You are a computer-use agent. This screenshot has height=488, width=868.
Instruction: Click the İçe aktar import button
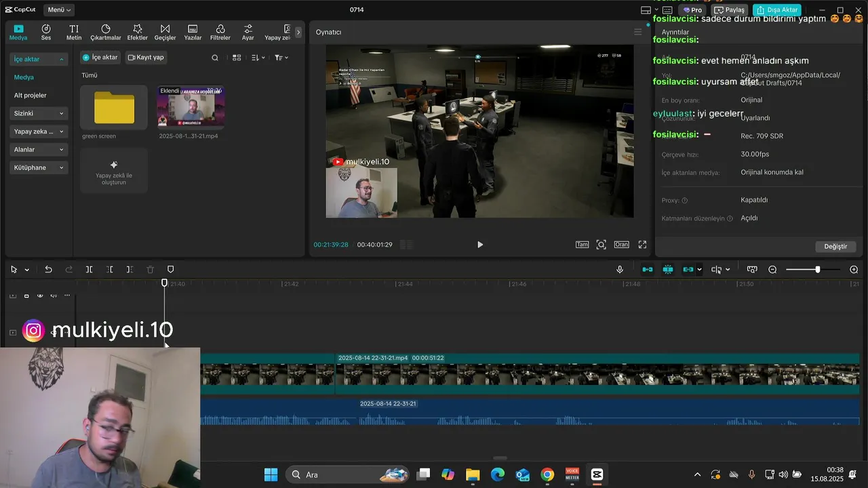[100, 58]
